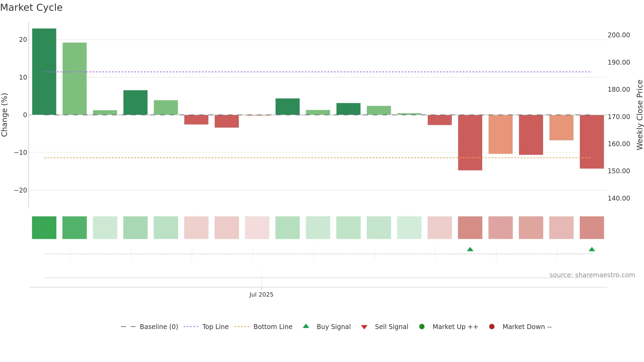This screenshot has width=644, height=362.
Task: Click the brightest green heatmap square
Action: [44, 228]
